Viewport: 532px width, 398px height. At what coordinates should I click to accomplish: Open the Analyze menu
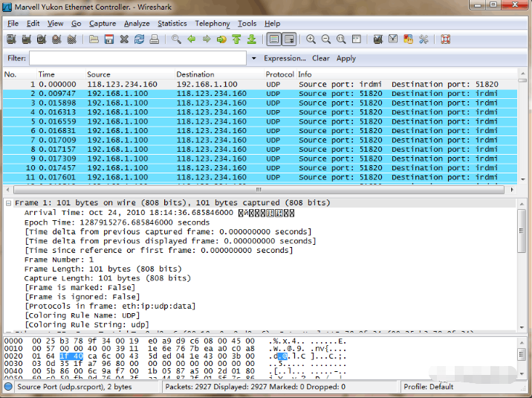click(x=137, y=23)
